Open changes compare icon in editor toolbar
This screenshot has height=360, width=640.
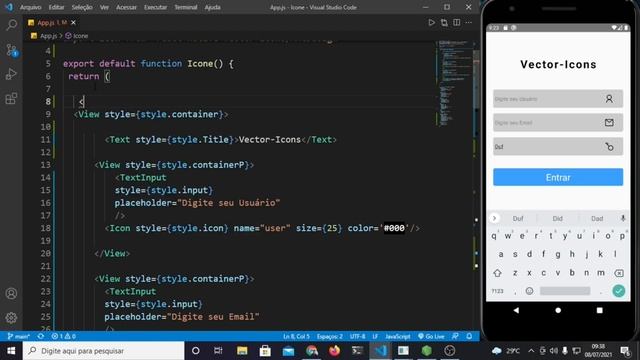[x=444, y=22]
